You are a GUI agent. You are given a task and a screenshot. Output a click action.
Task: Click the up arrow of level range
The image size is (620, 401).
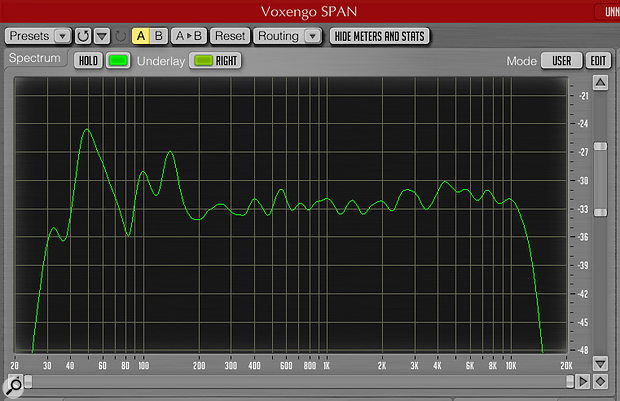600,82
